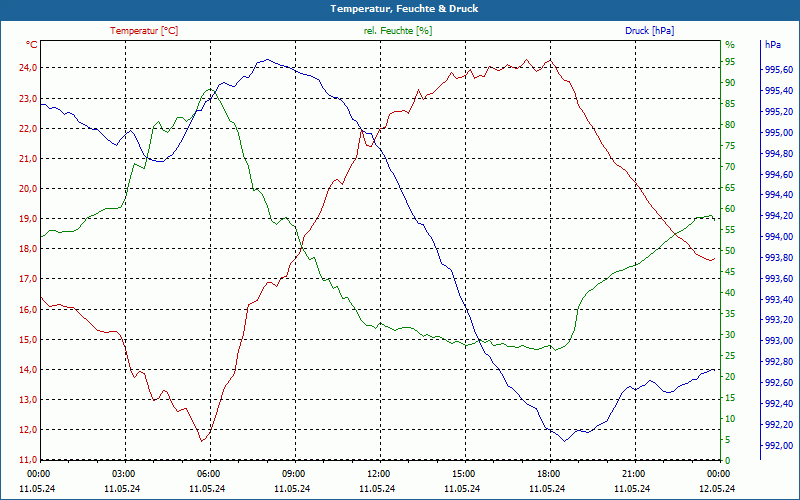Image resolution: width=800 pixels, height=500 pixels.
Task: Click the '995,60' pressure axis value
Action: [x=779, y=70]
